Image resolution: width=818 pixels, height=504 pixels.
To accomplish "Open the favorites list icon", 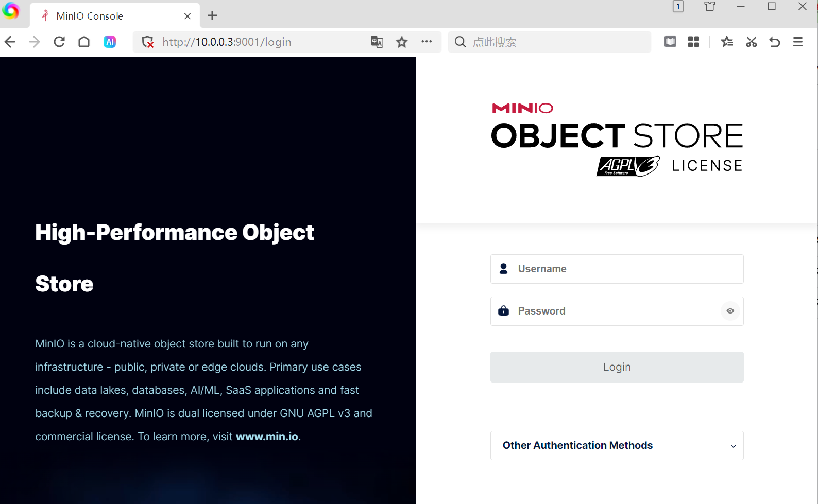I will (x=727, y=42).
